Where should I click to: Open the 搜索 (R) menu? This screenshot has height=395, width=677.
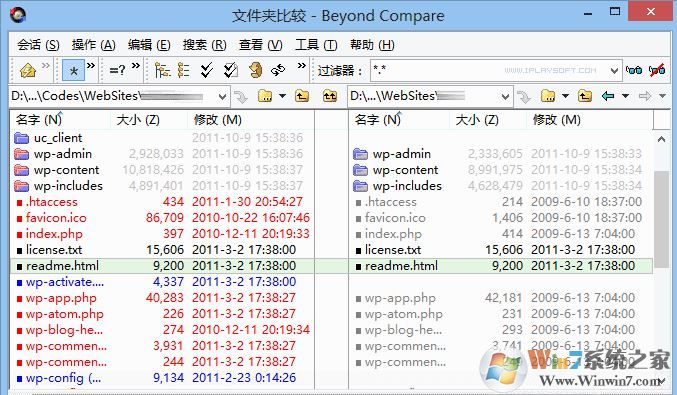[x=205, y=45]
